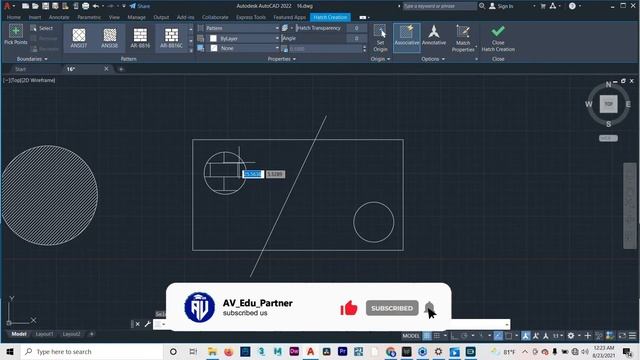640x360 pixels.
Task: Open the Insert ribbon tab
Action: [x=35, y=17]
